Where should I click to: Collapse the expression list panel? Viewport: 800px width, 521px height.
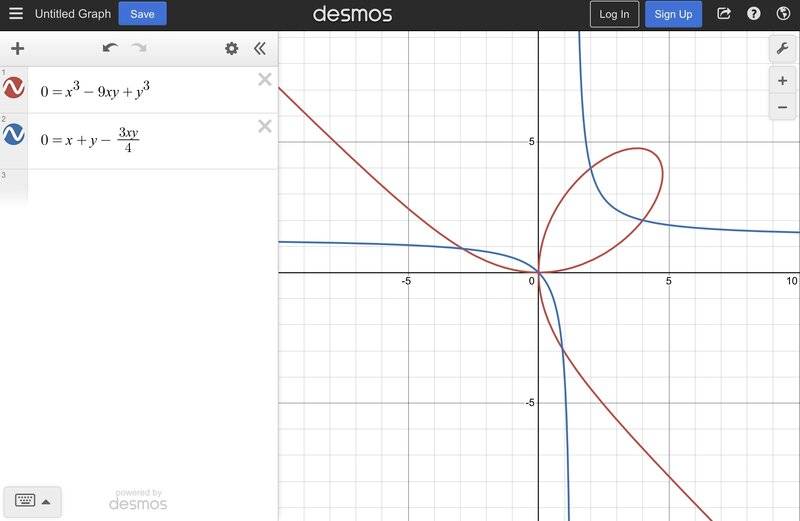point(260,48)
